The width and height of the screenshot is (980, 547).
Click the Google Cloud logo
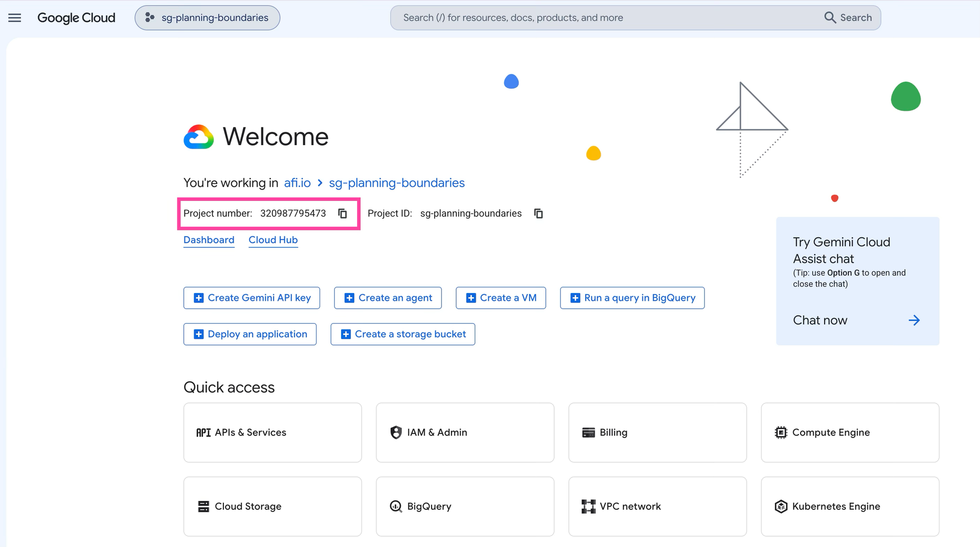coord(76,18)
